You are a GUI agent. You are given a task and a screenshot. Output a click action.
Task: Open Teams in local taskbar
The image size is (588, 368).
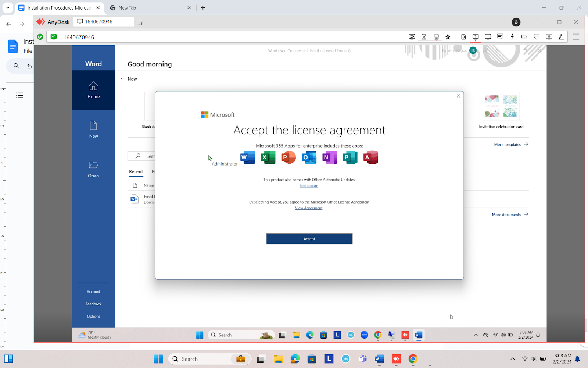(x=363, y=359)
